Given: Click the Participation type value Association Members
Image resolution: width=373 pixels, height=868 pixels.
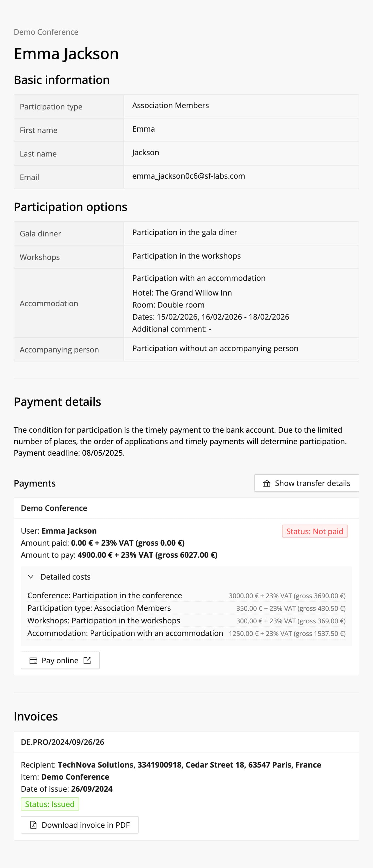Looking at the screenshot, I should coord(170,105).
